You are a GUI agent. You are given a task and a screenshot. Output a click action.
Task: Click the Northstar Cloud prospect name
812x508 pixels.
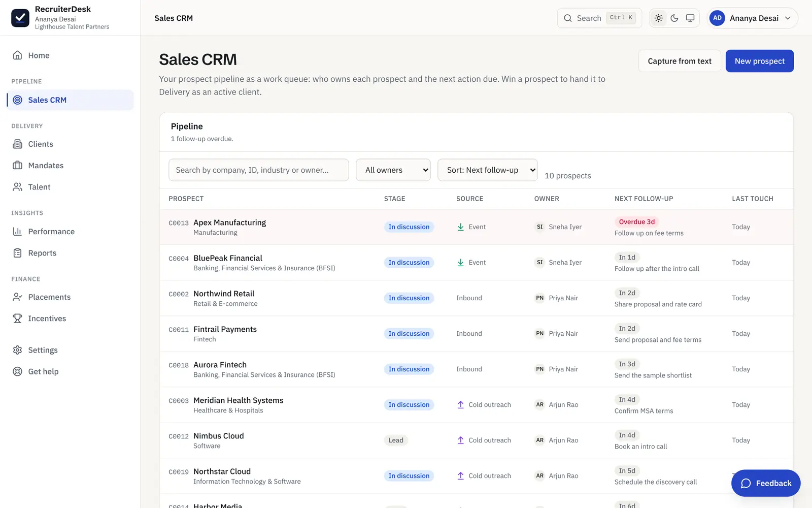222,471
